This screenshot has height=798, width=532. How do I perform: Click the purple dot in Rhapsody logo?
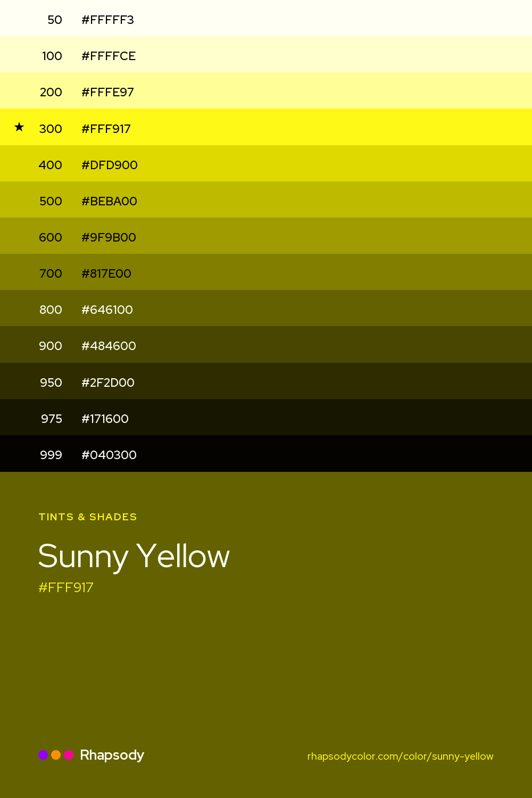[x=43, y=755]
